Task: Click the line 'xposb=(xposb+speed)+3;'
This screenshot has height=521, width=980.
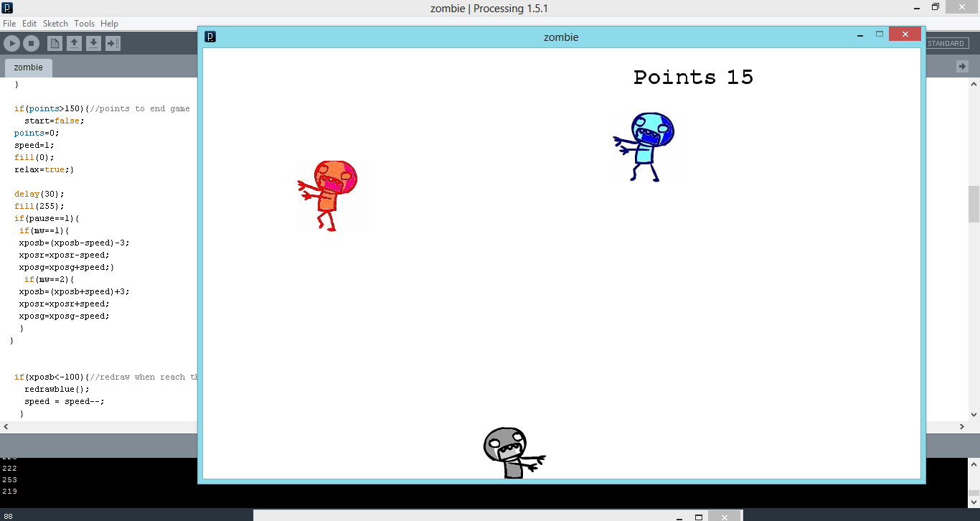Action: 75,291
